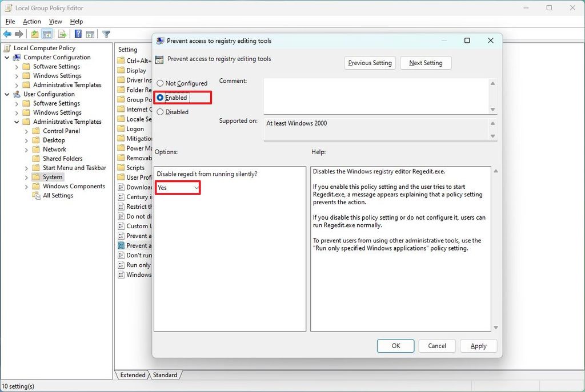
Task: Collapse the User Configuration tree node
Action: coord(8,94)
